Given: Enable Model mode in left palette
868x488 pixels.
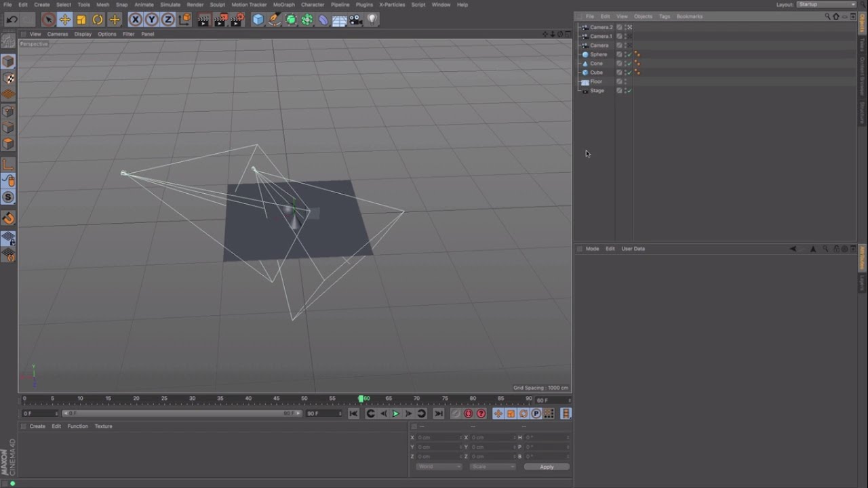Looking at the screenshot, I should 8,62.
